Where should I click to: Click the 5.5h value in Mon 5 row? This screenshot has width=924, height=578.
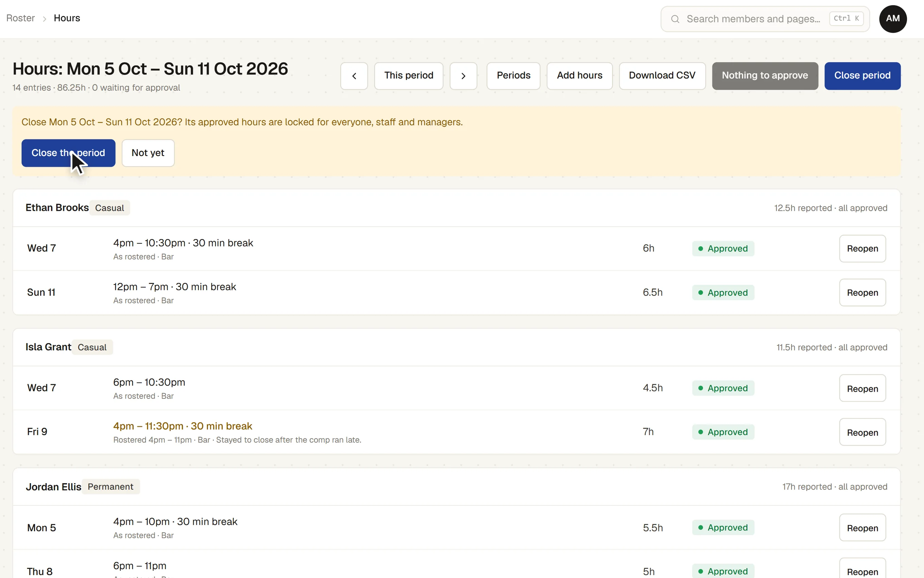[x=653, y=528]
